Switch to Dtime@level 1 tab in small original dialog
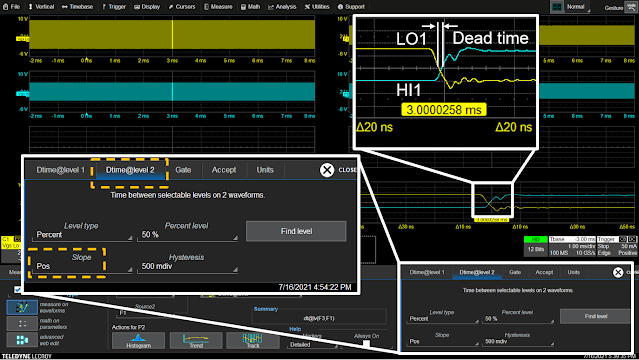This screenshot has width=639, height=360. [427, 272]
